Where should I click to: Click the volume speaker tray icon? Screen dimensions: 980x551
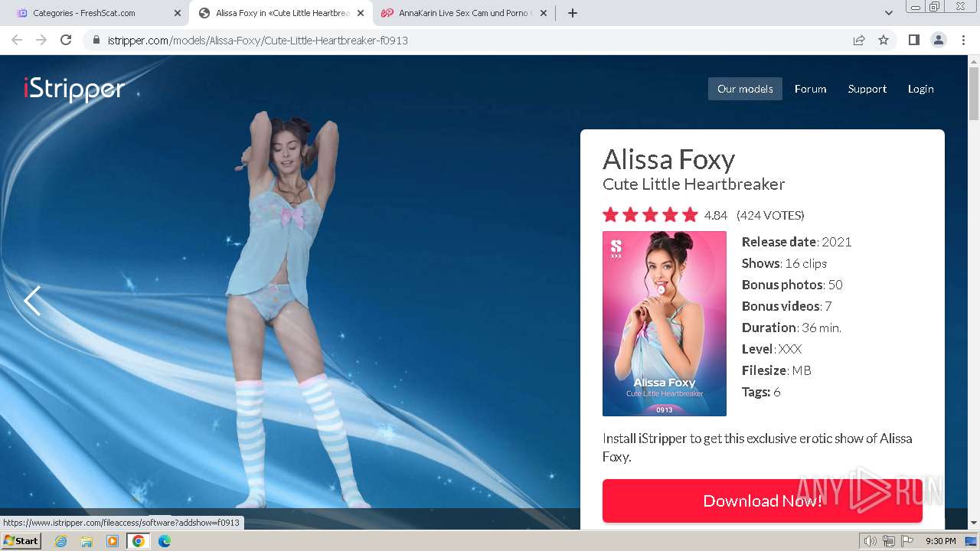pyautogui.click(x=871, y=541)
